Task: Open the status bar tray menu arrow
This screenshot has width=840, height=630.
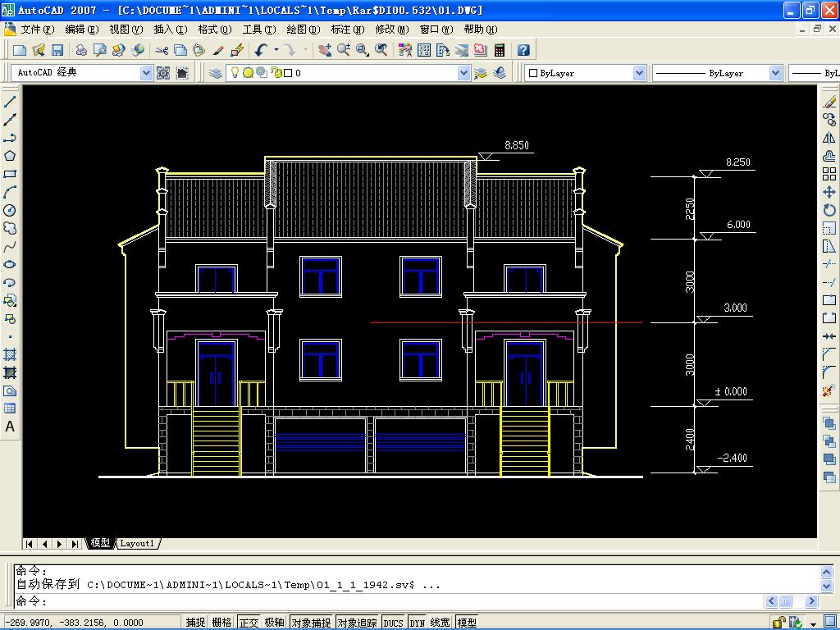Action: 814,624
